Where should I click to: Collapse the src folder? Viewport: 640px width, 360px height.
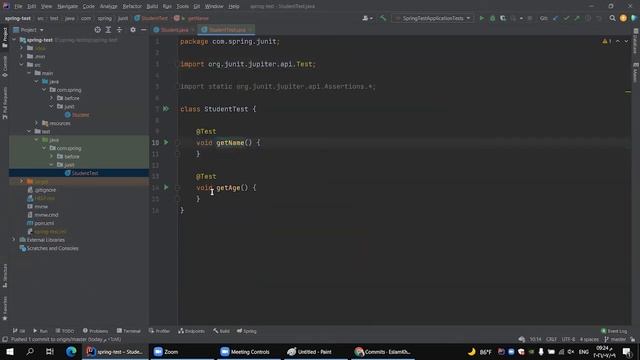pos(22,64)
